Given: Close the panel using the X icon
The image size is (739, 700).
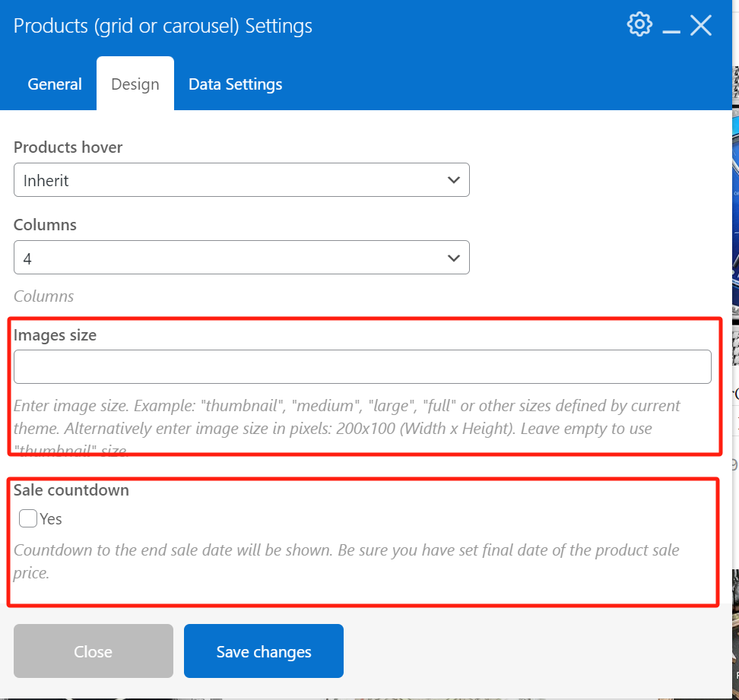Looking at the screenshot, I should (700, 26).
